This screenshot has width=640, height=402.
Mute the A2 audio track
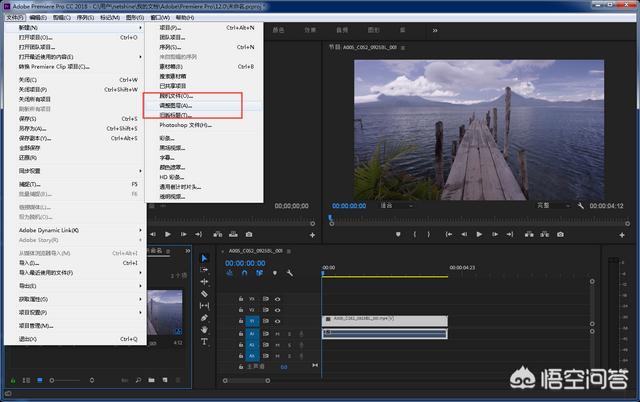(x=278, y=345)
